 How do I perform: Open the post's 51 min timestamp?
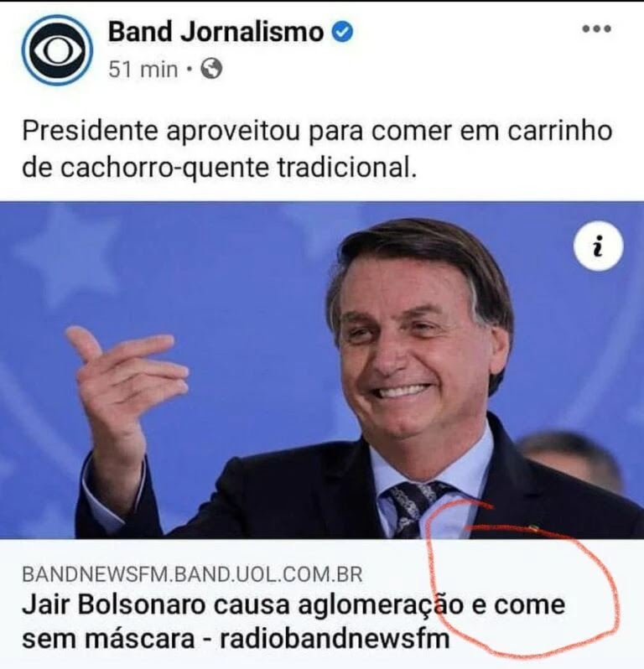coord(143,69)
